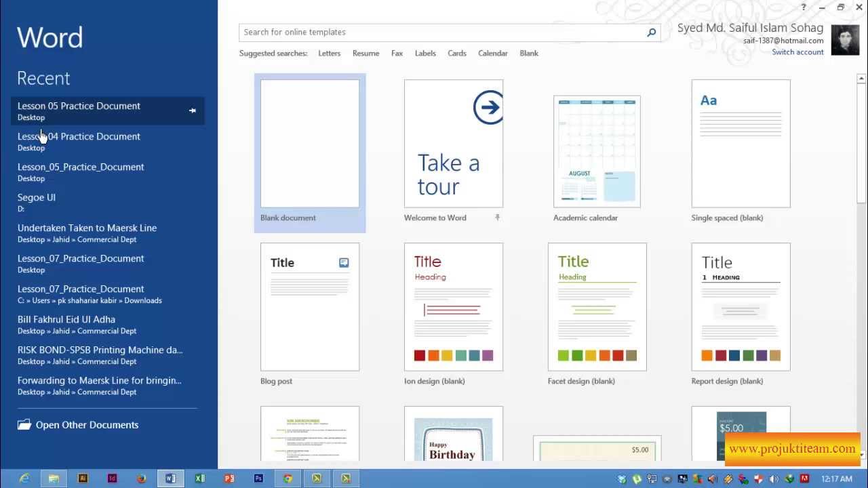The height and width of the screenshot is (488, 868).
Task: Select the Letters suggested search
Action: 329,54
